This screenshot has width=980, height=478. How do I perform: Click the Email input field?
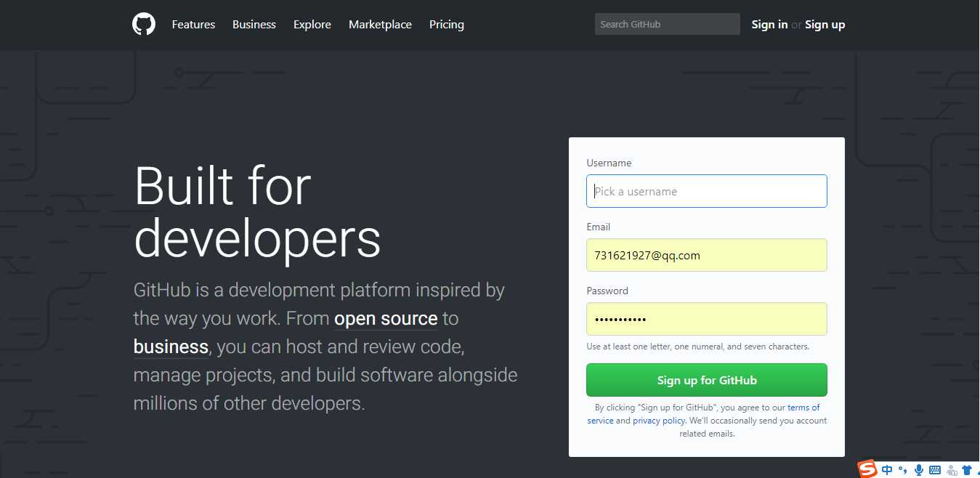[707, 255]
